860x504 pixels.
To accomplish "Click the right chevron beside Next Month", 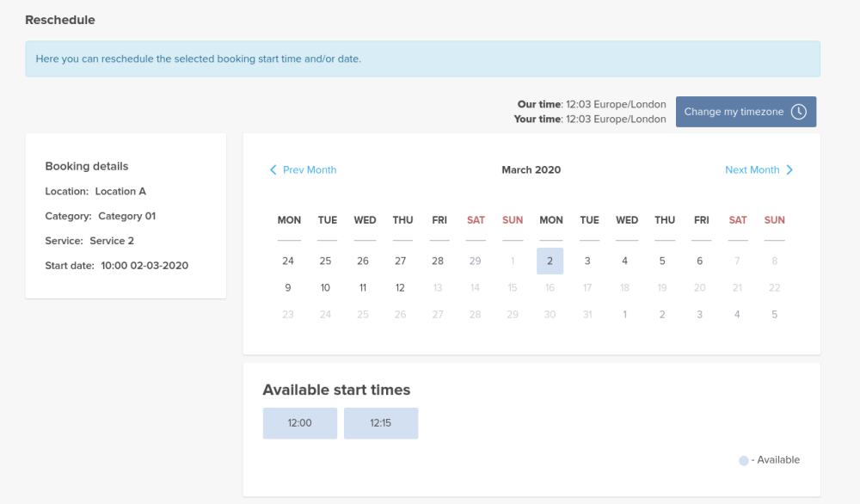I will 789,170.
